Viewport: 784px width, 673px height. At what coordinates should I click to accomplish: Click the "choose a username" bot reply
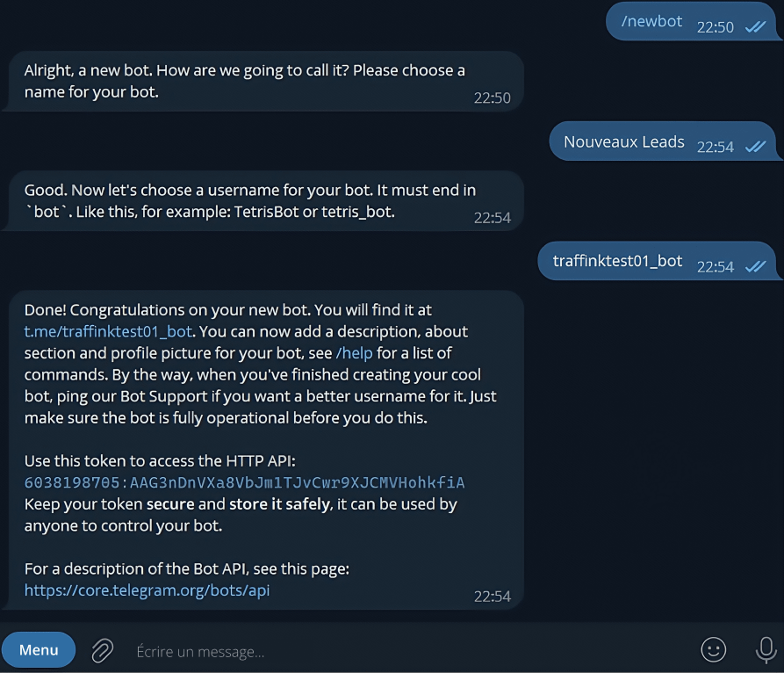[249, 201]
